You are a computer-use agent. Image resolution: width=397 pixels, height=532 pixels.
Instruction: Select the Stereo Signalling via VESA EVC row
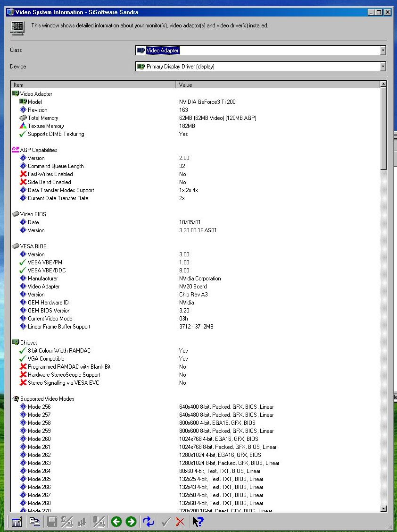(x=196, y=383)
